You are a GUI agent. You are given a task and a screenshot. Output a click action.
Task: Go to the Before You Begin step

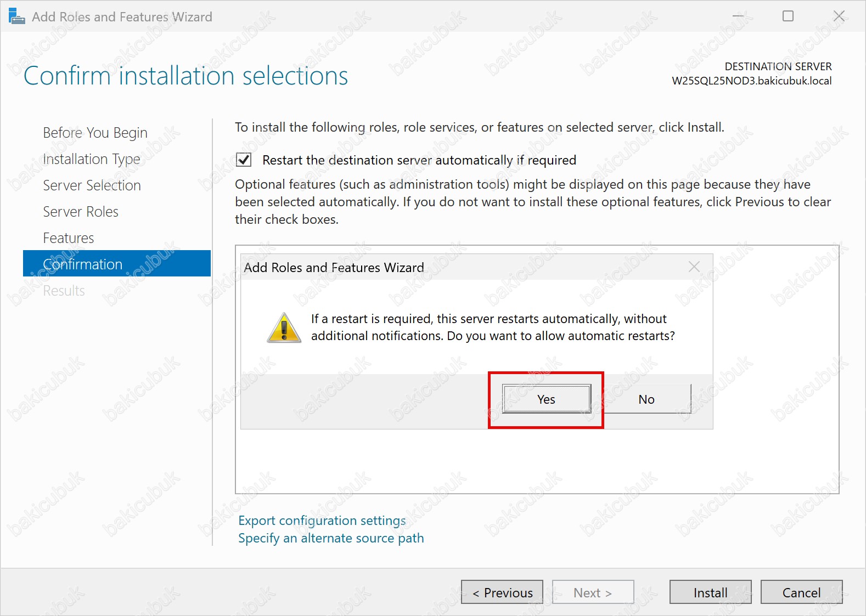pos(95,133)
